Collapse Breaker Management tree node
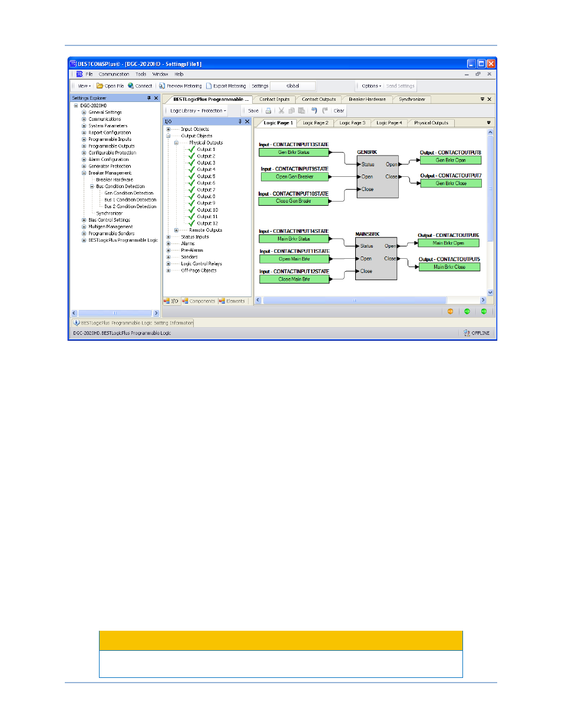 coord(84,173)
